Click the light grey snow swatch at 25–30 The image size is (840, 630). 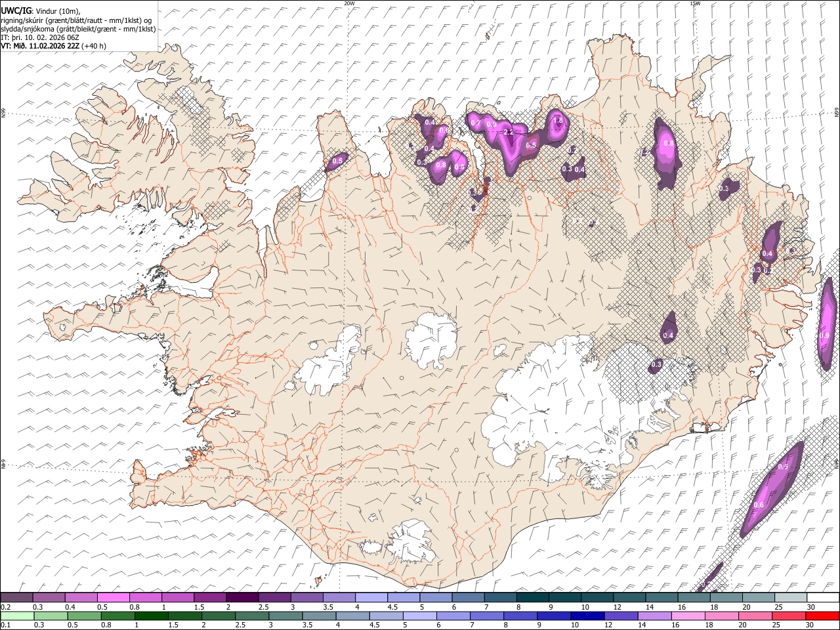tap(789, 597)
